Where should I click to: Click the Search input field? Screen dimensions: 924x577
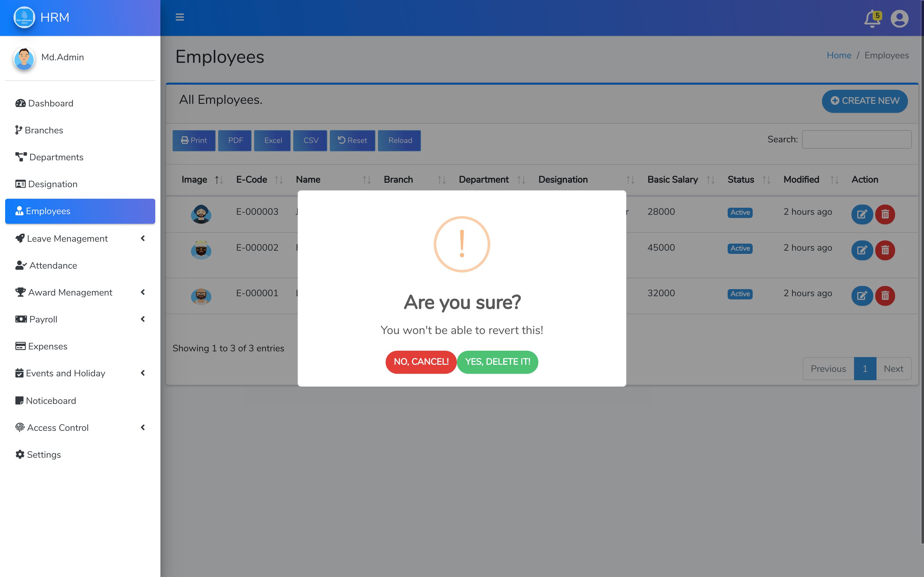coord(856,140)
